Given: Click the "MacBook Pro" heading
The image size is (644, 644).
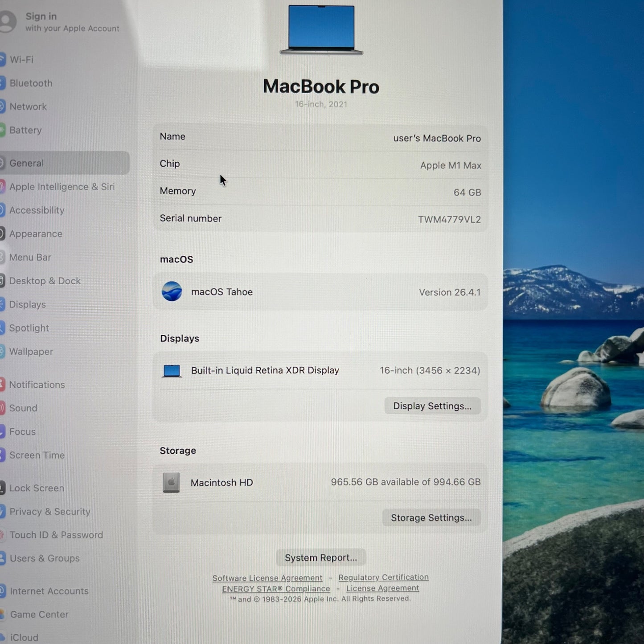Looking at the screenshot, I should coord(321,86).
